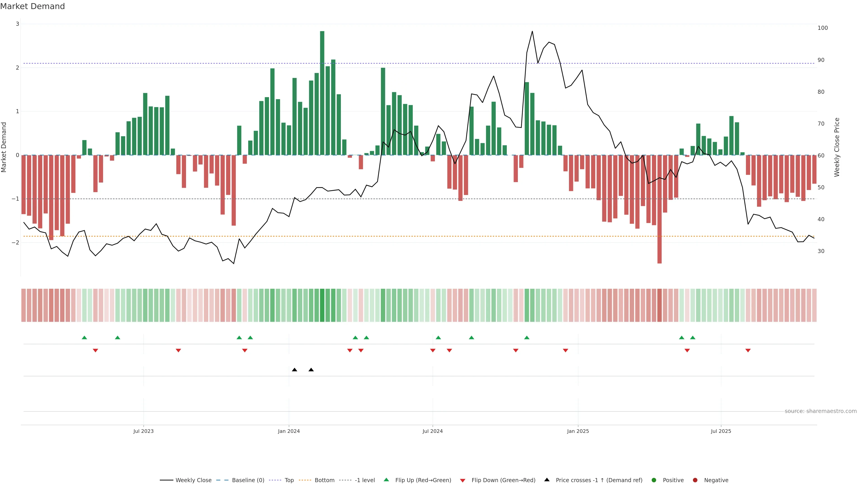Click the source: sharemaestro.com text
Image resolution: width=868 pixels, height=488 pixels.
pyautogui.click(x=821, y=411)
